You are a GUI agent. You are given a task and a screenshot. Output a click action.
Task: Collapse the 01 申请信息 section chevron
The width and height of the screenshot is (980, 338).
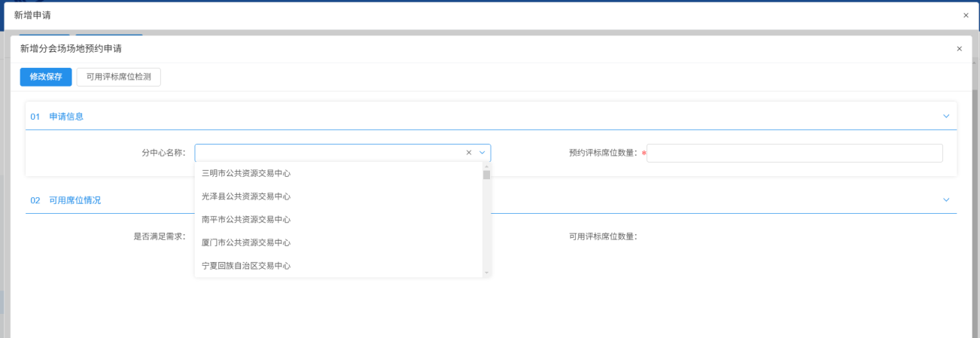(x=946, y=117)
